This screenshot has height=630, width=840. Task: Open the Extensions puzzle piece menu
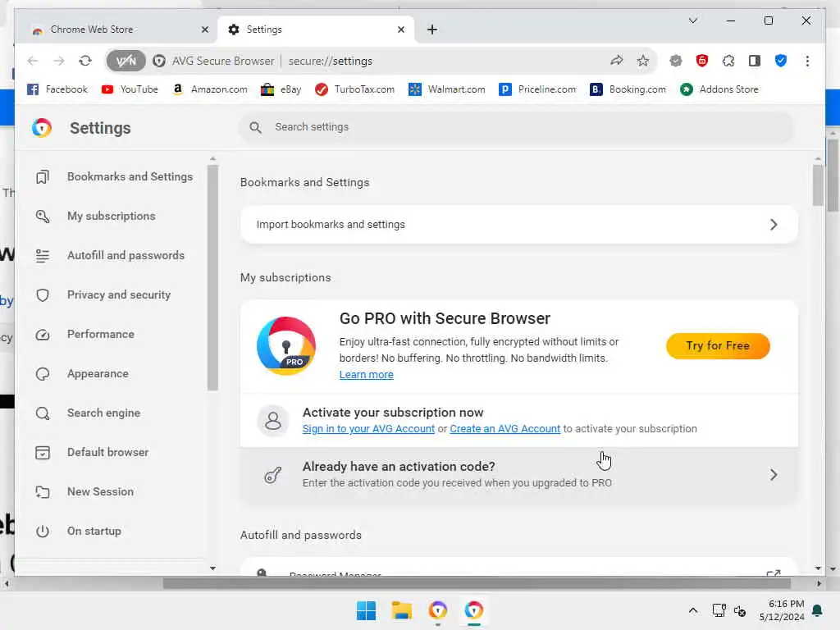coord(728,61)
